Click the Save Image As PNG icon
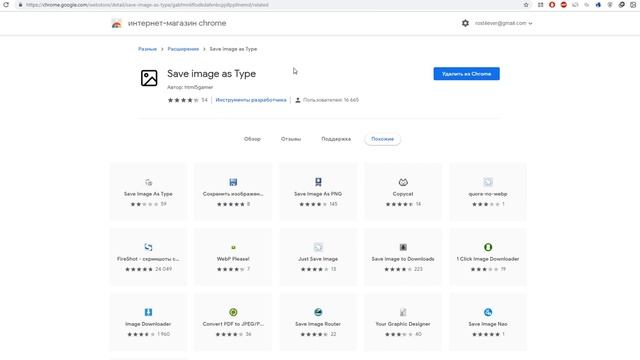 pyautogui.click(x=318, y=182)
